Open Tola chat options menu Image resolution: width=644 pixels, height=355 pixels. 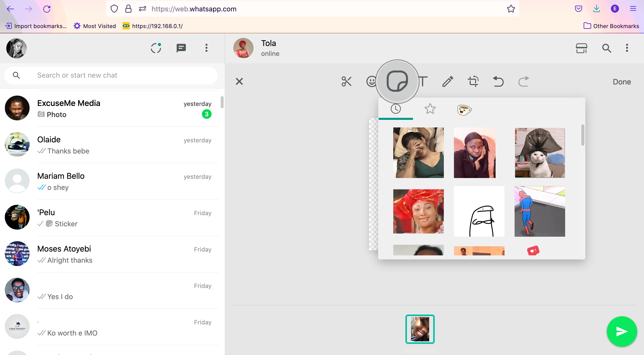(x=627, y=48)
